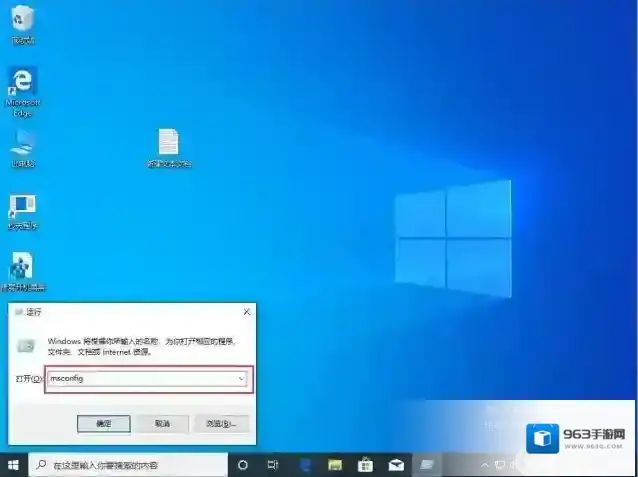This screenshot has width=638, height=477.
Task: Expand the Run dialog command history dropdown
Action: pos(241,379)
